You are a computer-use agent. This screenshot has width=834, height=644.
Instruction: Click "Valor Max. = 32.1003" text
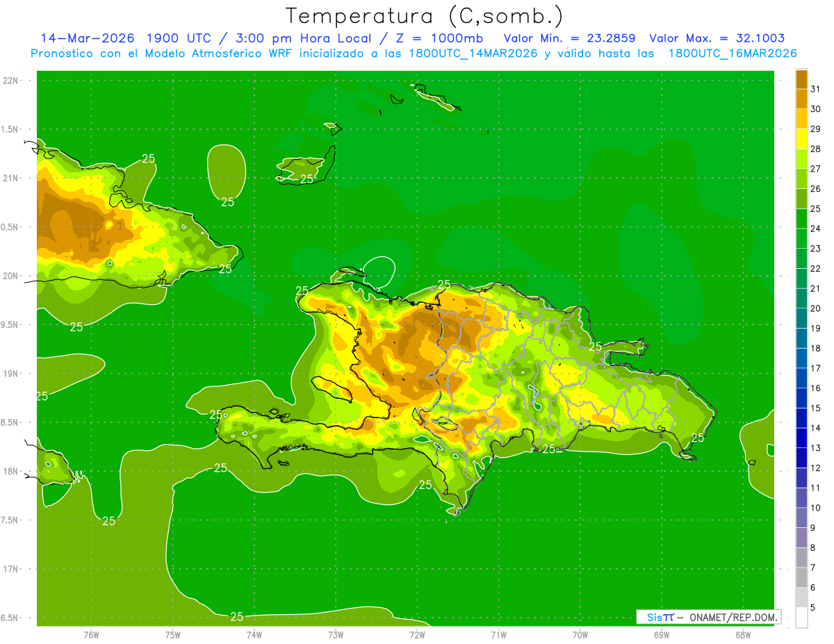point(717,38)
